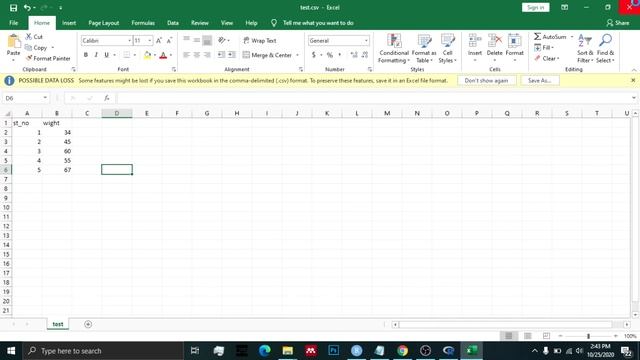
Task: Adjust the zoom slider
Action: coord(588,336)
